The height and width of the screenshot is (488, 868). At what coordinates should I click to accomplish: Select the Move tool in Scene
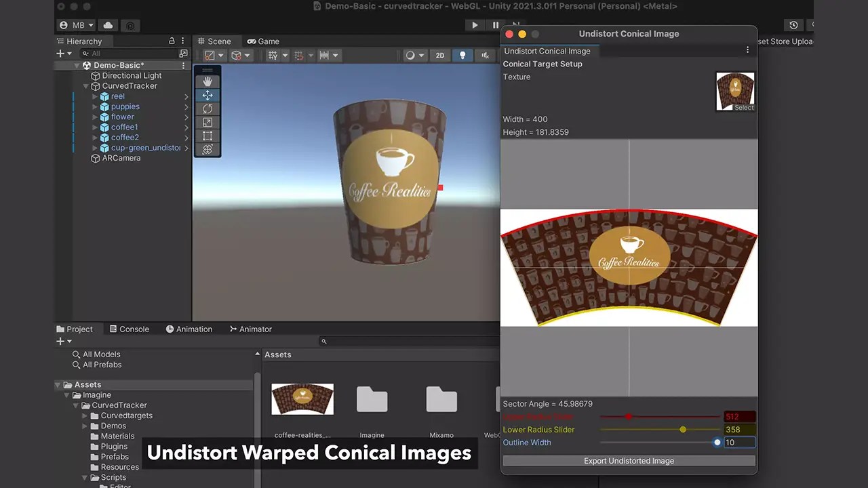[208, 95]
